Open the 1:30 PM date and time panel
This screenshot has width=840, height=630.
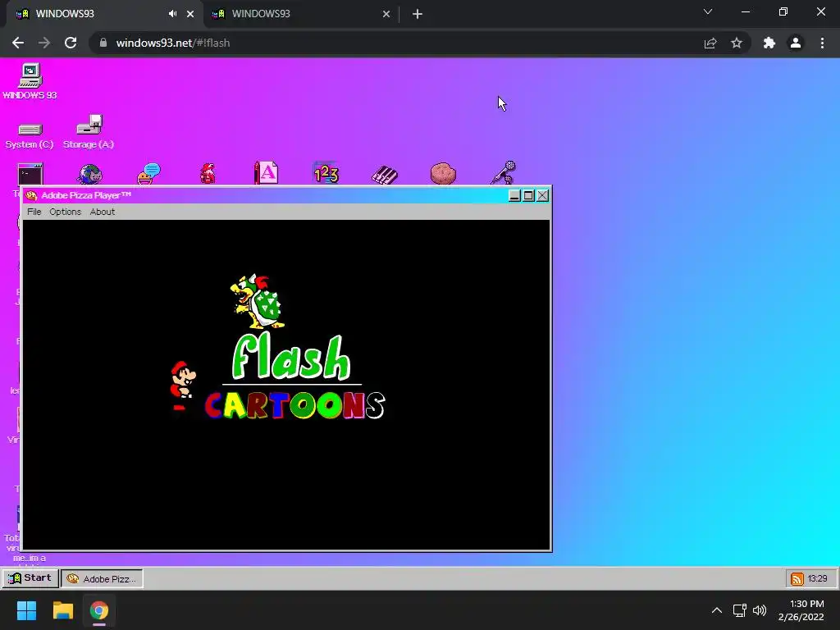coord(801,610)
